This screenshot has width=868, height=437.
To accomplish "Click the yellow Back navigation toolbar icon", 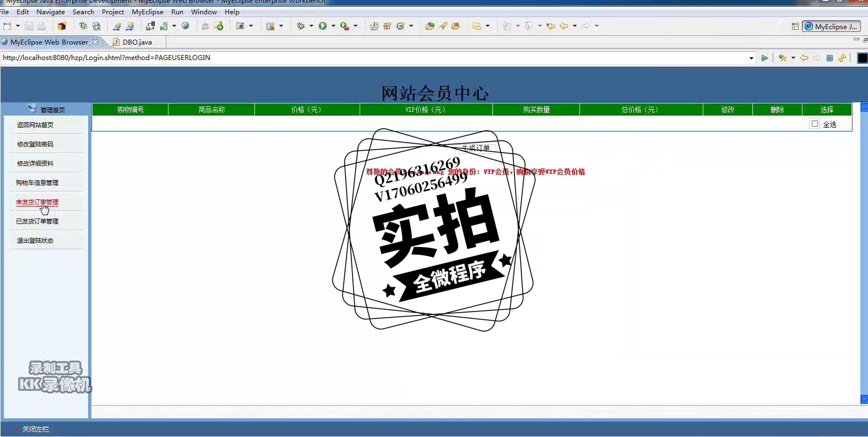I will (564, 26).
